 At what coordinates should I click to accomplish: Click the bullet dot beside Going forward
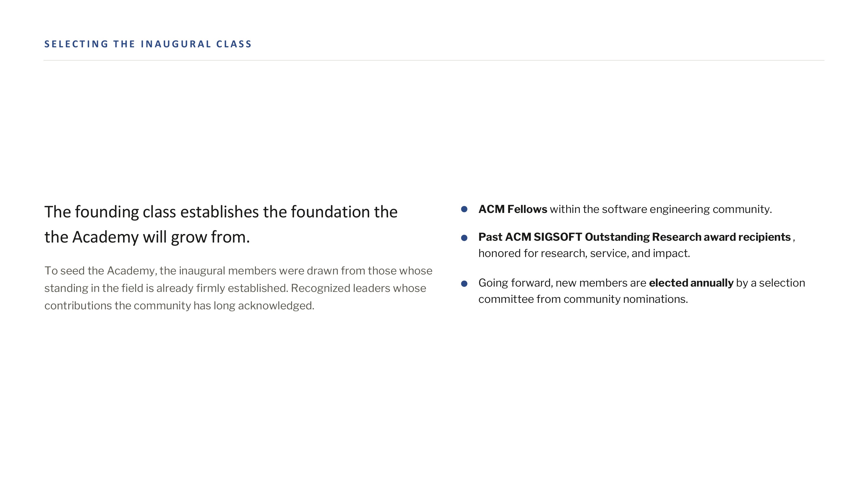[464, 284]
